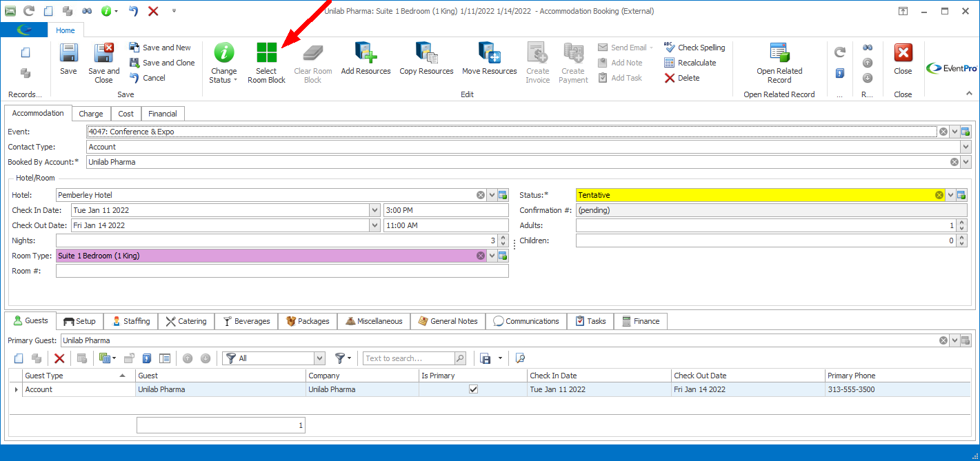This screenshot has height=461, width=980.
Task: Click the Recalculate ribbon command
Action: pyautogui.click(x=690, y=63)
